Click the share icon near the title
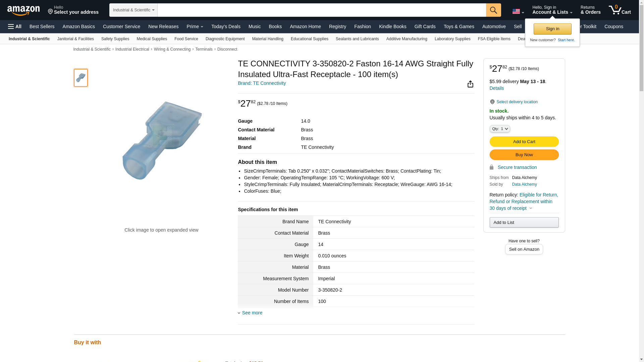Viewport: 644px width, 362px height. 470,84
